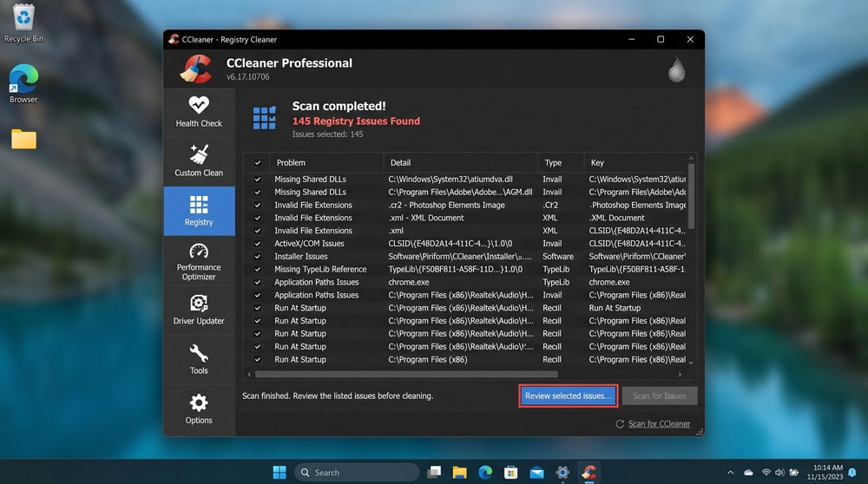The height and width of the screenshot is (484, 868).
Task: Click the Scan for Issues button
Action: point(660,396)
